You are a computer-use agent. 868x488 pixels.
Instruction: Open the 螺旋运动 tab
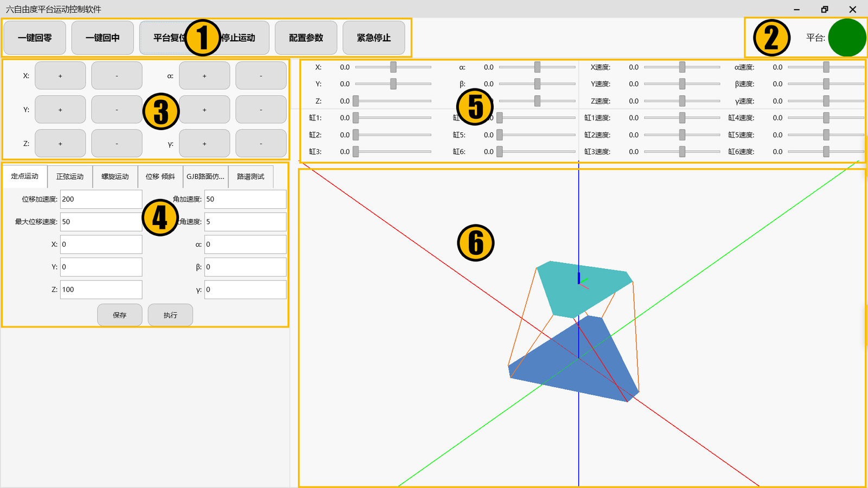coord(115,177)
